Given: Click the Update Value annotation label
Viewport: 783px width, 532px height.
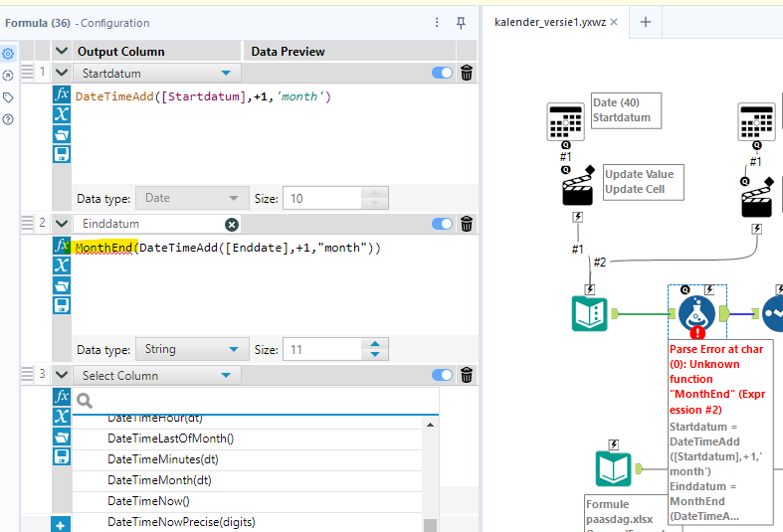Looking at the screenshot, I should click(643, 182).
